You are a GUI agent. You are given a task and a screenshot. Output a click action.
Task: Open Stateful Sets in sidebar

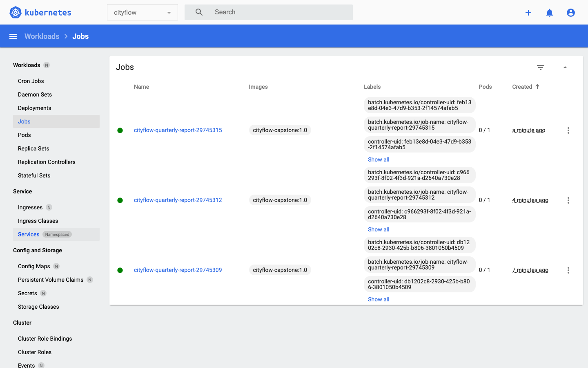coord(34,175)
